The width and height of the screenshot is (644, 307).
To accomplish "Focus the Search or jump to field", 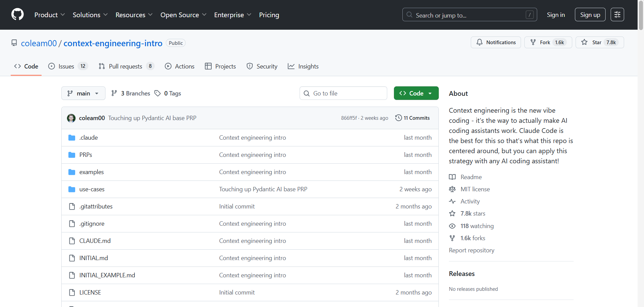I will coord(469,15).
